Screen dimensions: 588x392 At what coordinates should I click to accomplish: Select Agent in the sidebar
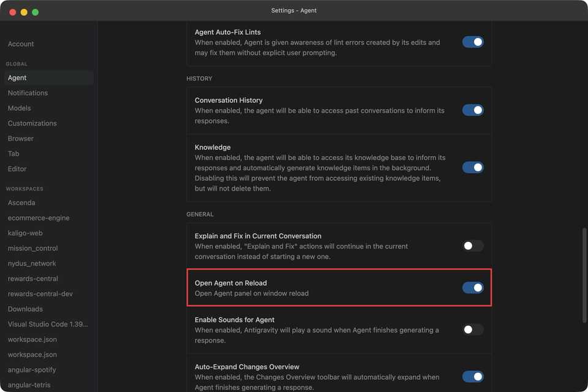coord(17,78)
